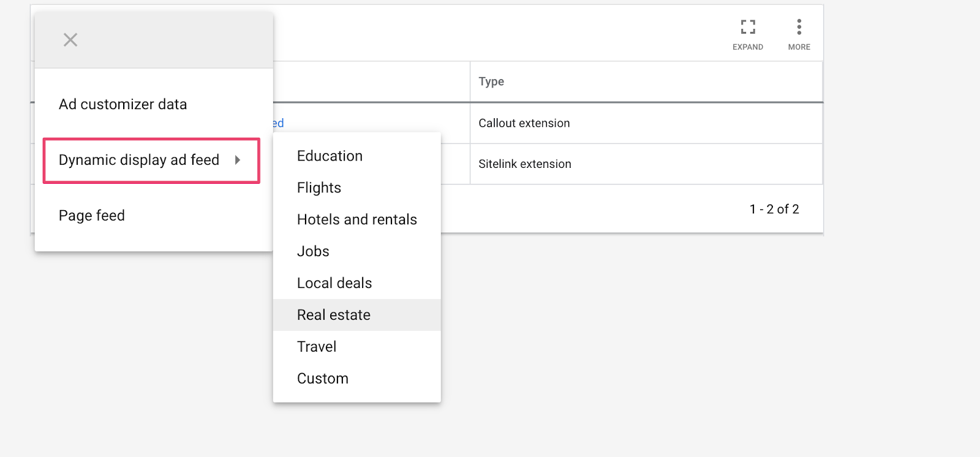Screen dimensions: 980x457
Task: Pick Travel from the submenu
Action: pos(317,347)
